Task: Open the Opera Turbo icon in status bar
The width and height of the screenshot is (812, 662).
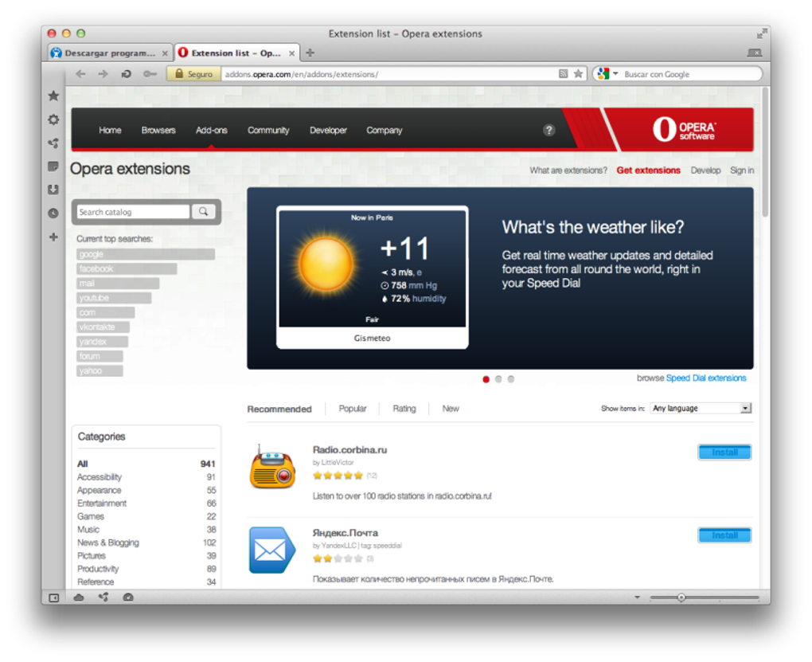Action: (128, 597)
